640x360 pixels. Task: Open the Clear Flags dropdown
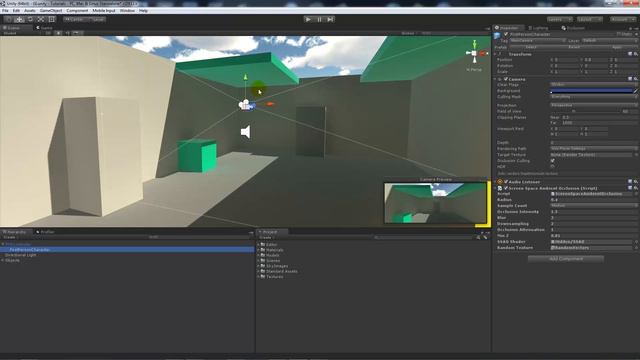pos(593,84)
